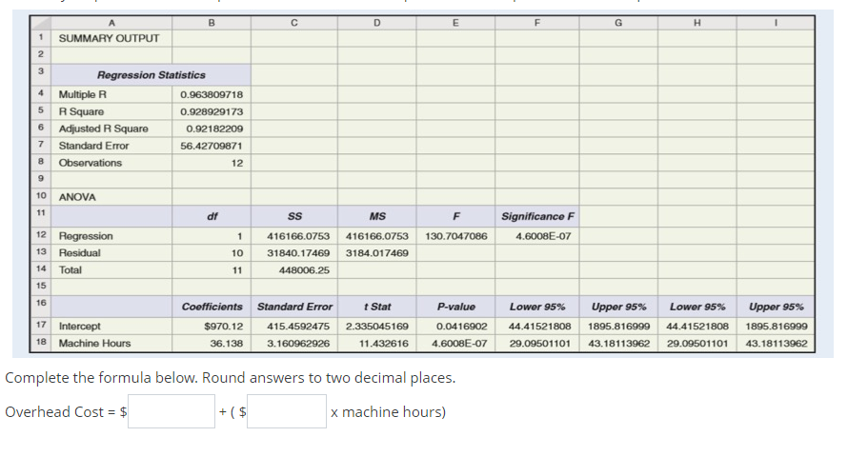Click the SS column header
The height and width of the screenshot is (457, 868).
click(x=294, y=216)
